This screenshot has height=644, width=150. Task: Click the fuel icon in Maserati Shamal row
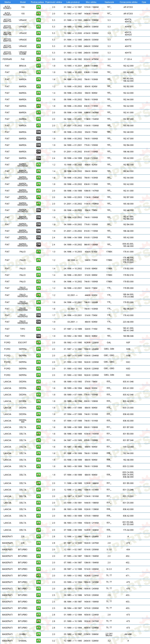[39, 641]
